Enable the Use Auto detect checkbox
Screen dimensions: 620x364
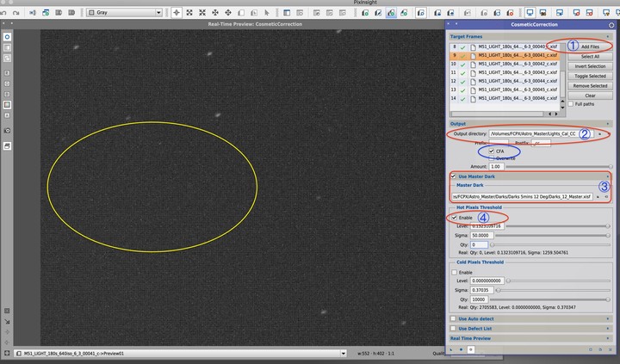[453, 318]
